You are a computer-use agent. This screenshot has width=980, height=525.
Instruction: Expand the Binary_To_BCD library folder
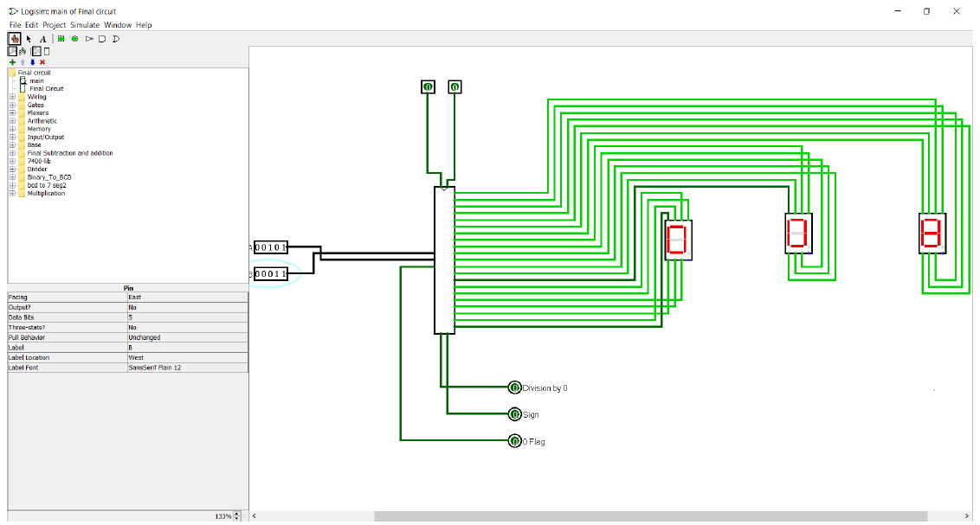click(x=12, y=177)
